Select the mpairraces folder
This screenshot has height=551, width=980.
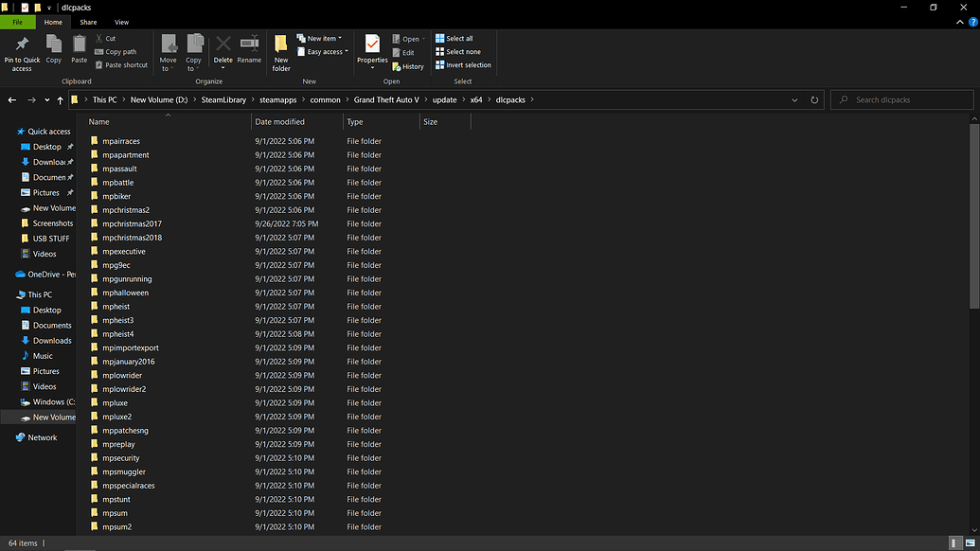coord(121,141)
